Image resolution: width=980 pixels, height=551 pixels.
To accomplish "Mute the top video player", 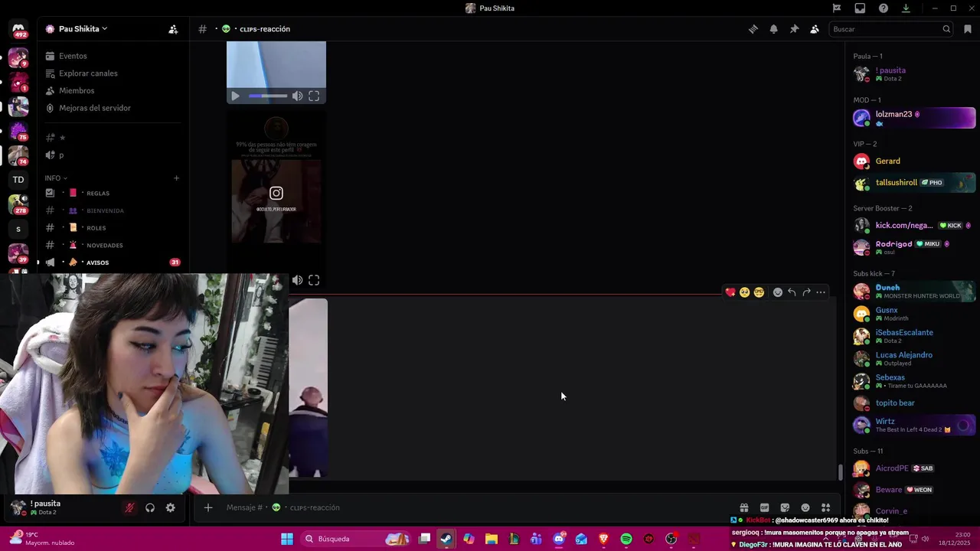I will click(x=297, y=96).
